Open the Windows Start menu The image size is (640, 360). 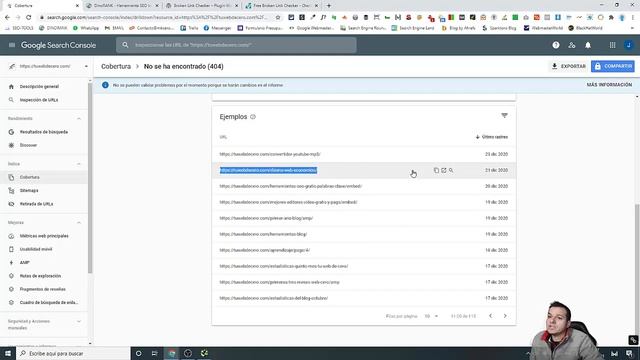8,353
